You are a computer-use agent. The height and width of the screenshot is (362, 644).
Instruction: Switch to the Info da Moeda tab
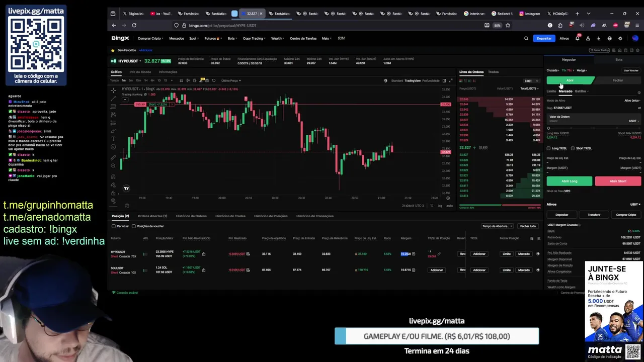point(140,72)
